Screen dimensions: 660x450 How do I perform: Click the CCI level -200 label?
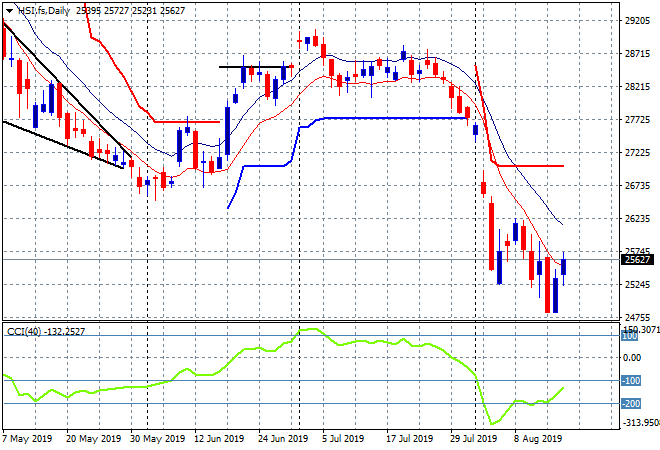pos(631,404)
